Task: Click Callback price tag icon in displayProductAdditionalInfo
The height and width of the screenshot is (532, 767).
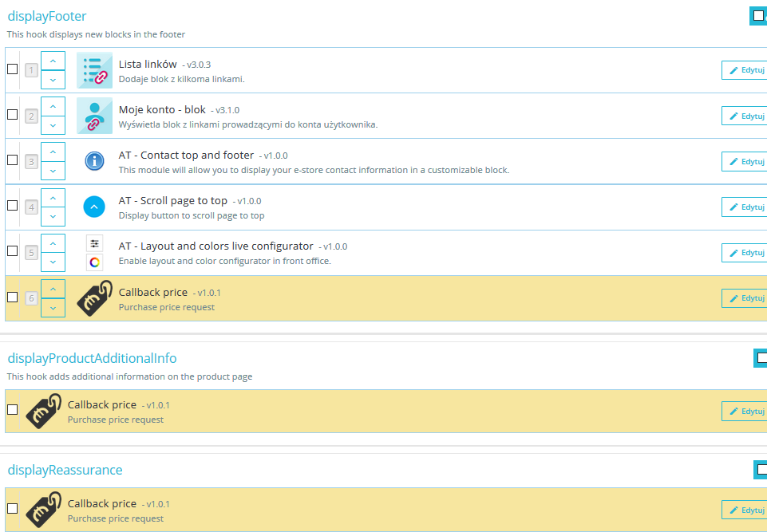Action: point(44,412)
